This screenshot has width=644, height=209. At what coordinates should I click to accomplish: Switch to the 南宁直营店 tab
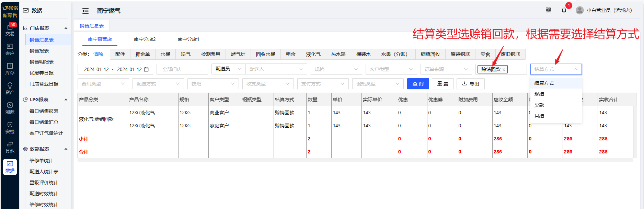coord(100,39)
